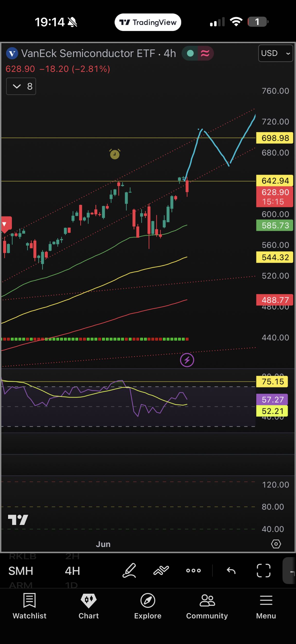Image resolution: width=296 pixels, height=644 pixels.
Task: Tap the VanEck Semiconductor ETF 4h title
Action: [x=98, y=54]
